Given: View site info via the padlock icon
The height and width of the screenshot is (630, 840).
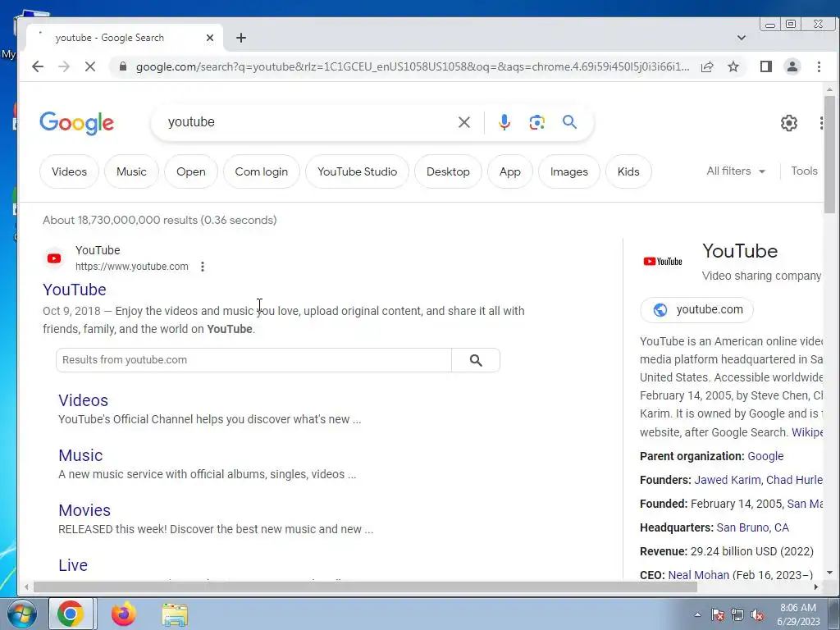Looking at the screenshot, I should tap(123, 66).
